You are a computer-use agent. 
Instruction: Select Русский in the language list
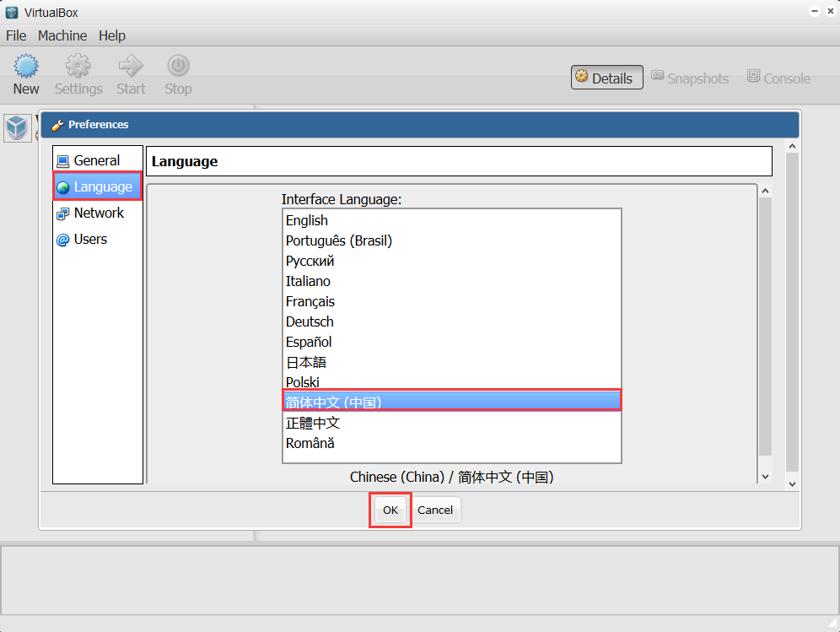pyautogui.click(x=451, y=261)
